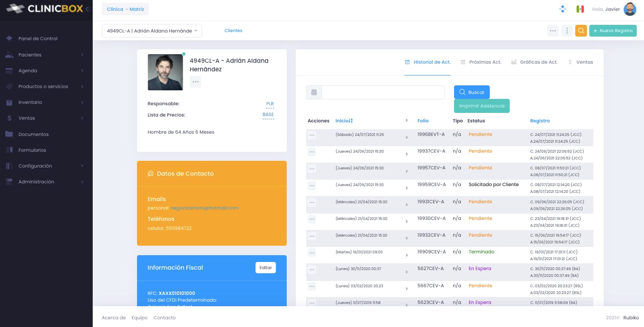
Task: Open actions menu for folio 19931CEV-A
Action: click(312, 202)
